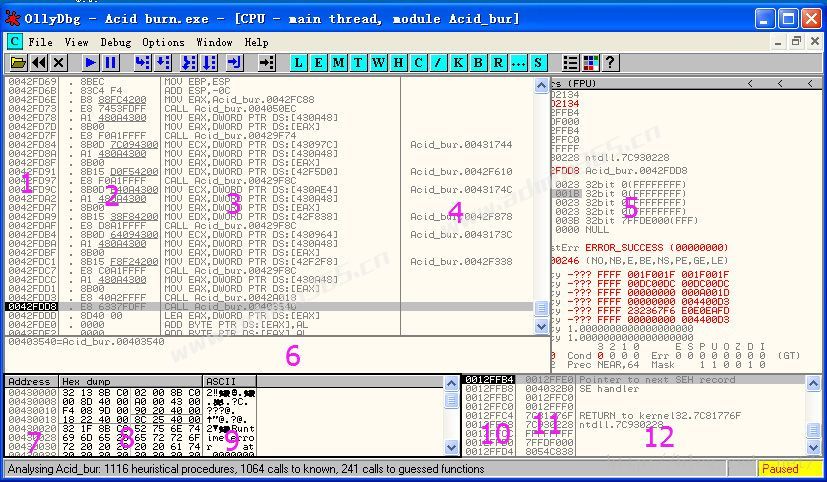The image size is (827, 482).
Task: Click scroll down arrow in disassembly pane
Action: click(542, 326)
